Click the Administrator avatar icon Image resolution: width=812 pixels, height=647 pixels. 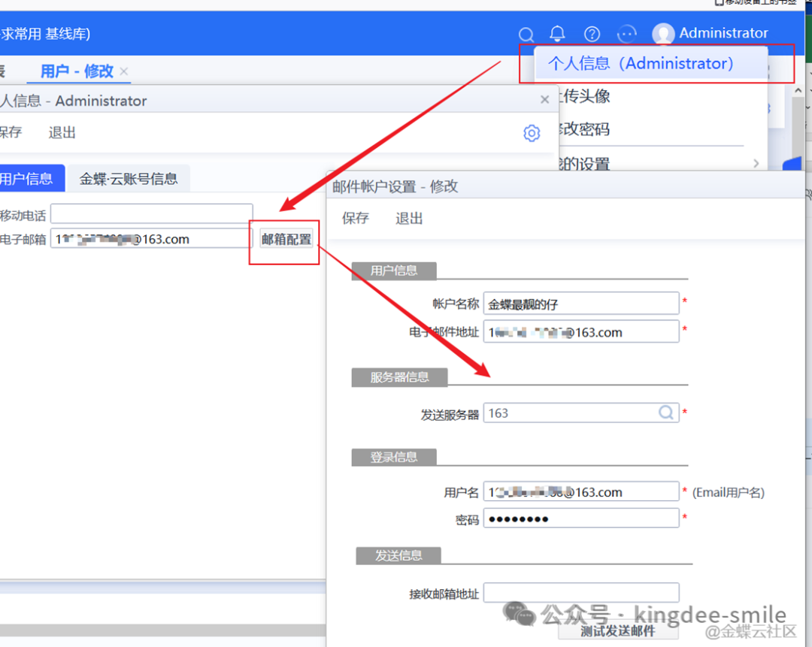663,34
